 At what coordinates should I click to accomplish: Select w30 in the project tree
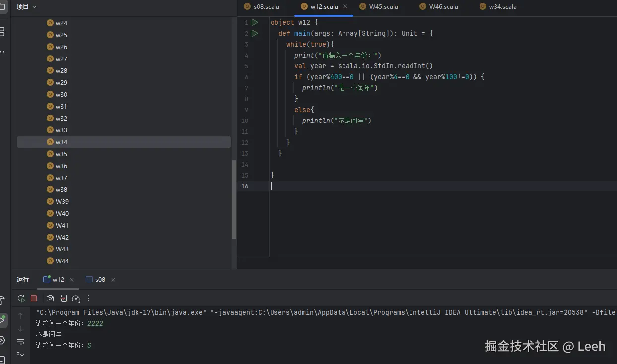coord(124,95)
